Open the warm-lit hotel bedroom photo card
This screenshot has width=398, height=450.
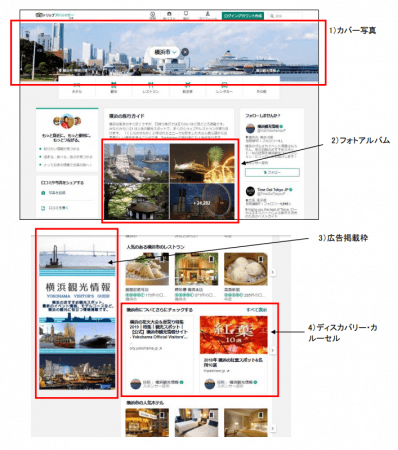[x=246, y=422]
